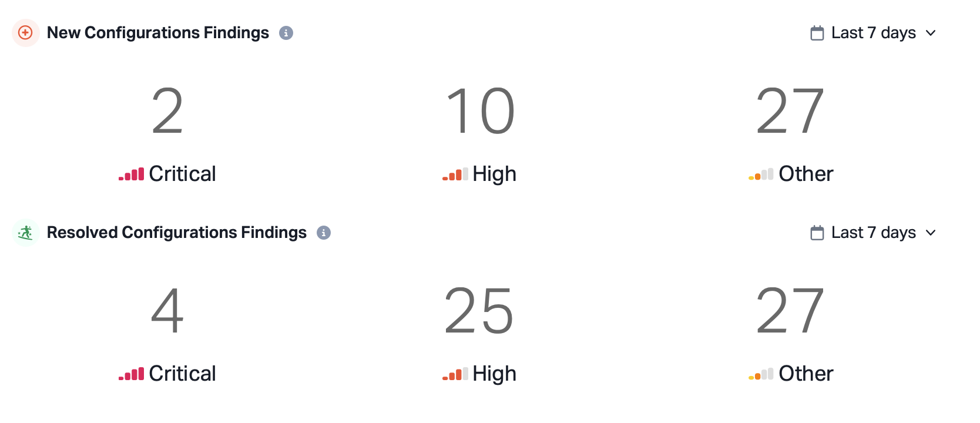Expand chevron for New Findings date range

click(931, 33)
